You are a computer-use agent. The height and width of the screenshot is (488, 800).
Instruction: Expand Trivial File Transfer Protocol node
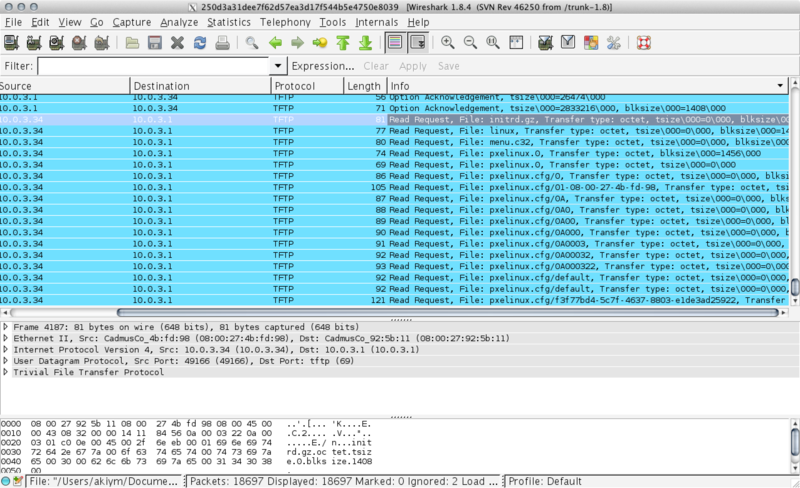pyautogui.click(x=5, y=372)
